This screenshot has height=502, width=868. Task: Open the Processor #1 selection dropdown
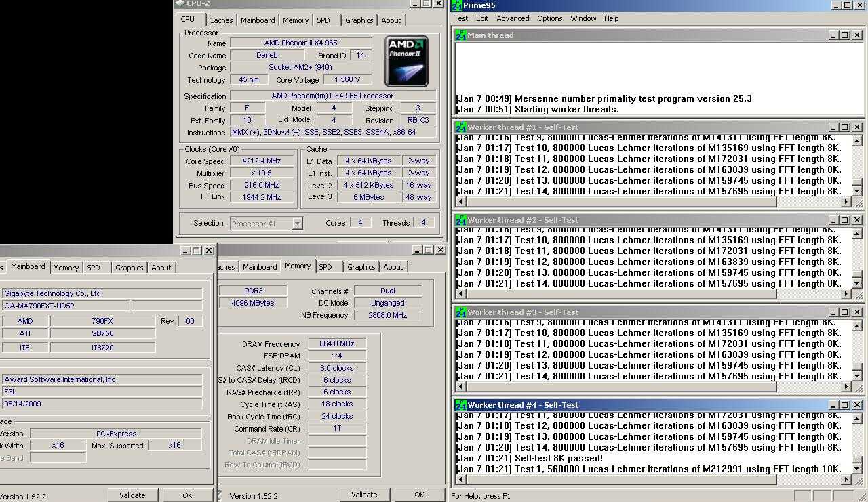pos(297,223)
